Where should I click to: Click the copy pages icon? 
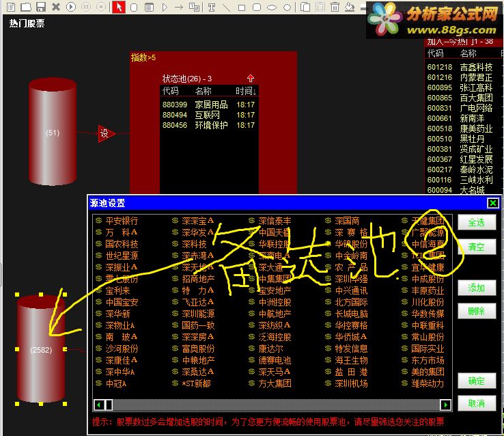point(305,7)
